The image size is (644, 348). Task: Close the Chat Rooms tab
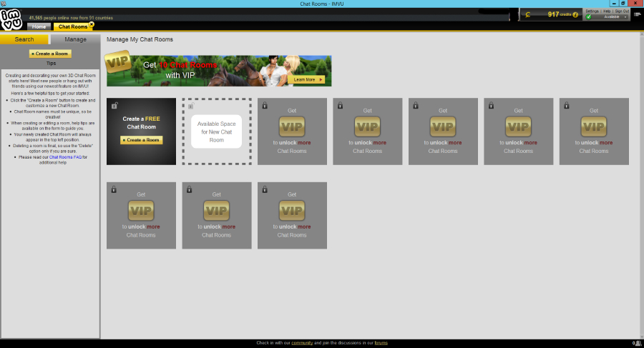point(92,24)
